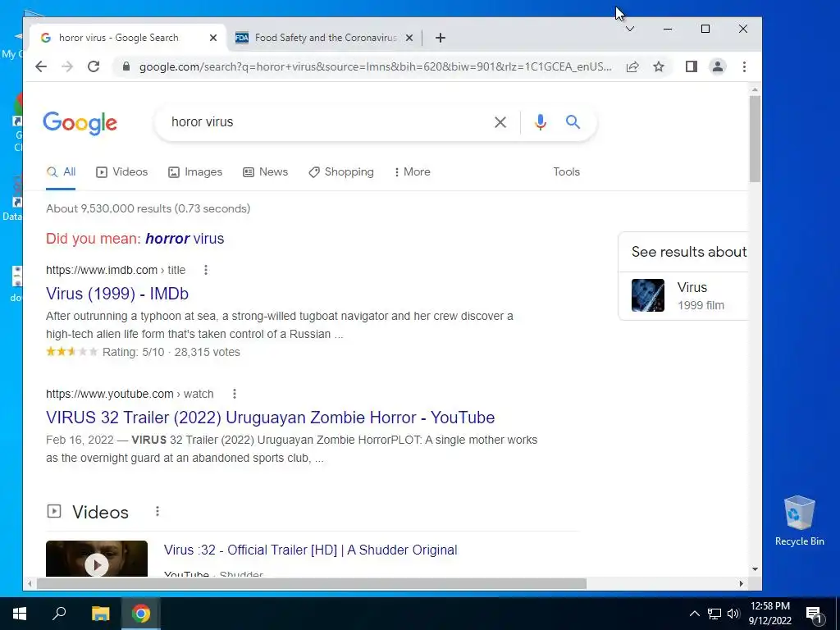This screenshot has height=630, width=840.
Task: Share this page from the address bar
Action: (x=632, y=66)
